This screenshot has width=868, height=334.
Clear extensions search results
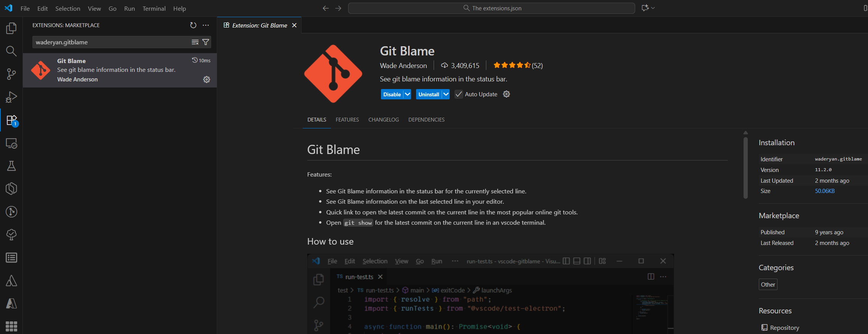click(x=195, y=42)
